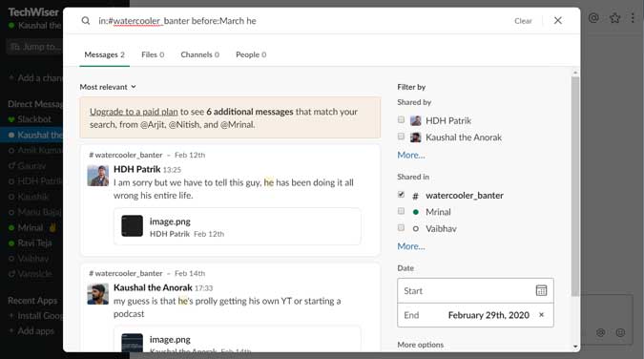Image resolution: width=644 pixels, height=359 pixels.
Task: Open HDH Patrik sender name in message
Action: tap(136, 169)
